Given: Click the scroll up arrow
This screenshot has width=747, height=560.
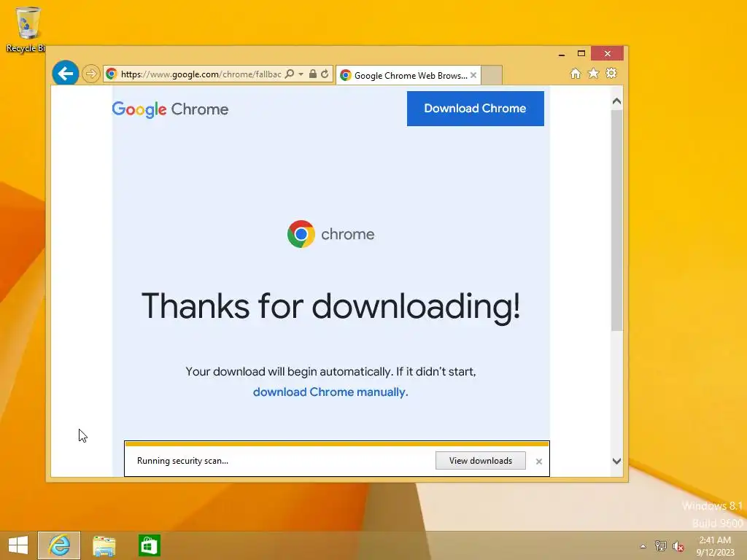Looking at the screenshot, I should tap(616, 101).
